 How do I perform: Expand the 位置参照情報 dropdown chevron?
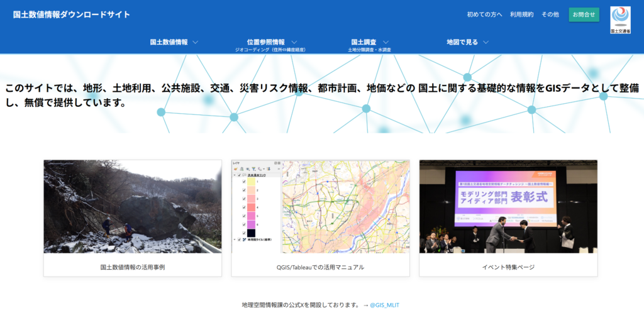click(294, 42)
